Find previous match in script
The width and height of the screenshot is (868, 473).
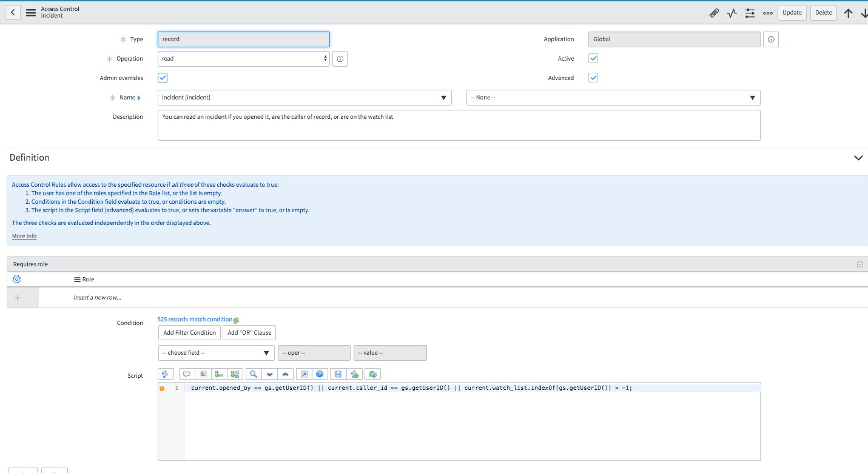pyautogui.click(x=286, y=374)
